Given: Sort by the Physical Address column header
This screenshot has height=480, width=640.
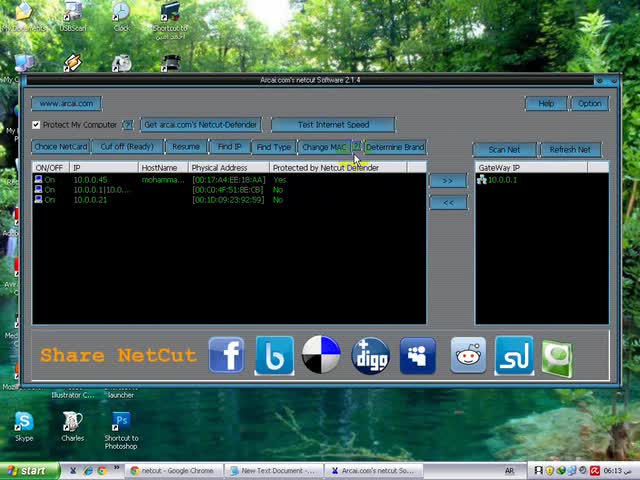Looking at the screenshot, I should point(229,167).
